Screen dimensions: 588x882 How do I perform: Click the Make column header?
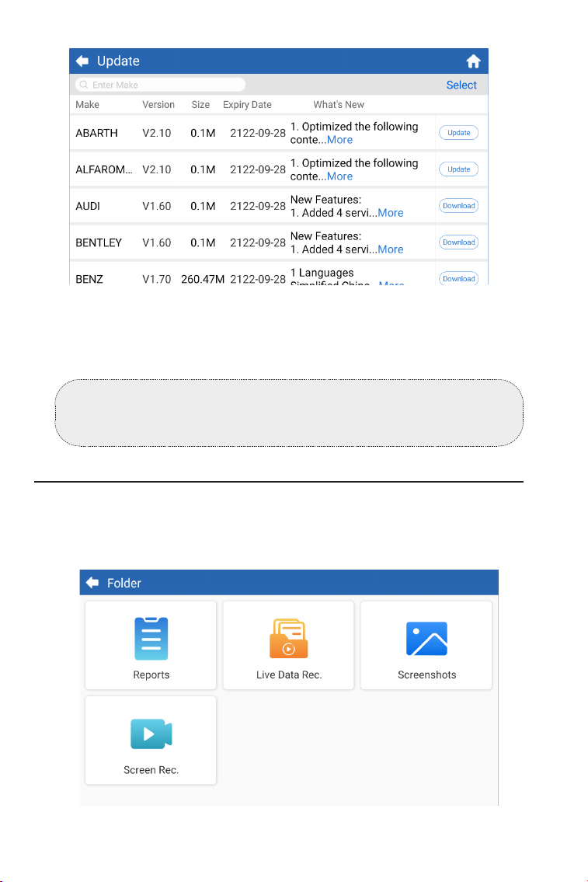click(x=87, y=105)
